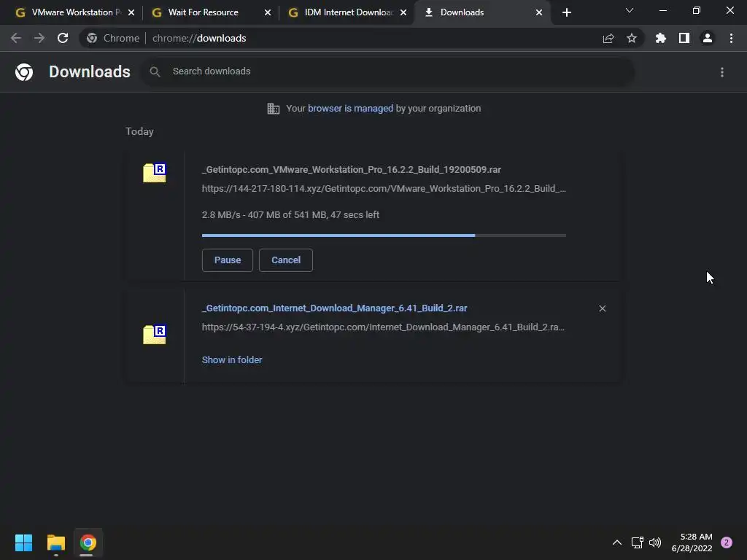747x560 pixels.
Task: Close the VMware Workstation tab
Action: tap(131, 12)
